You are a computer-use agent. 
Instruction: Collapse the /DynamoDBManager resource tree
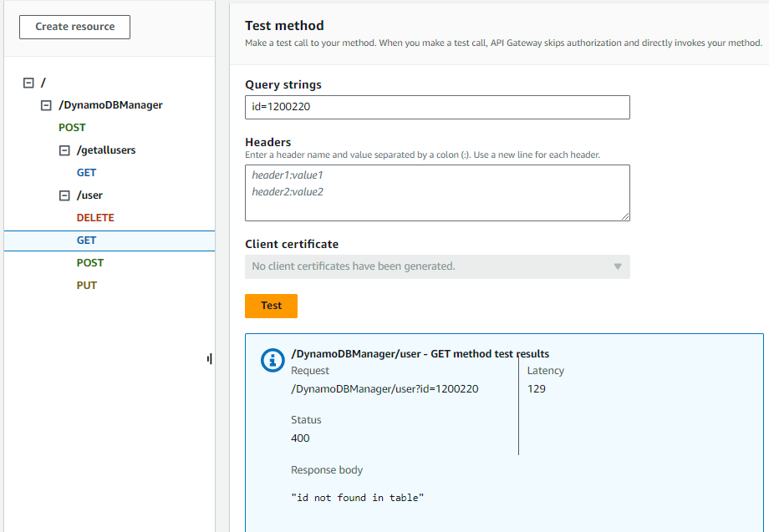coord(47,105)
